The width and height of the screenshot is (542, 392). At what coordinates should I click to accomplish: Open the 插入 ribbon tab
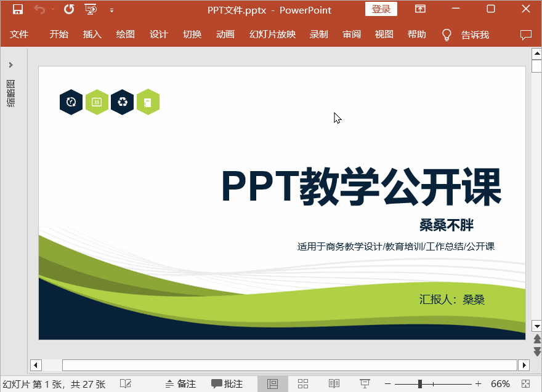click(92, 34)
